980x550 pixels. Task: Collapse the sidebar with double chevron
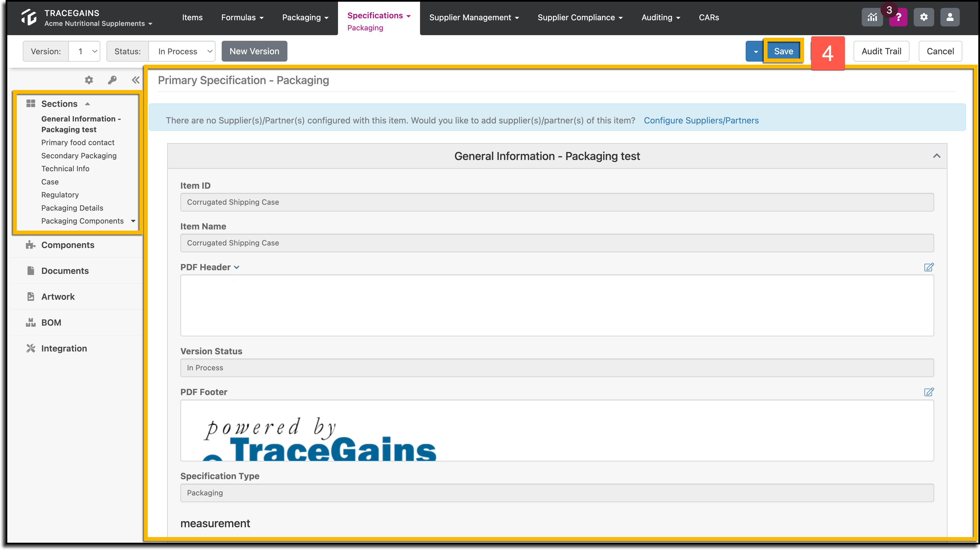coord(135,80)
